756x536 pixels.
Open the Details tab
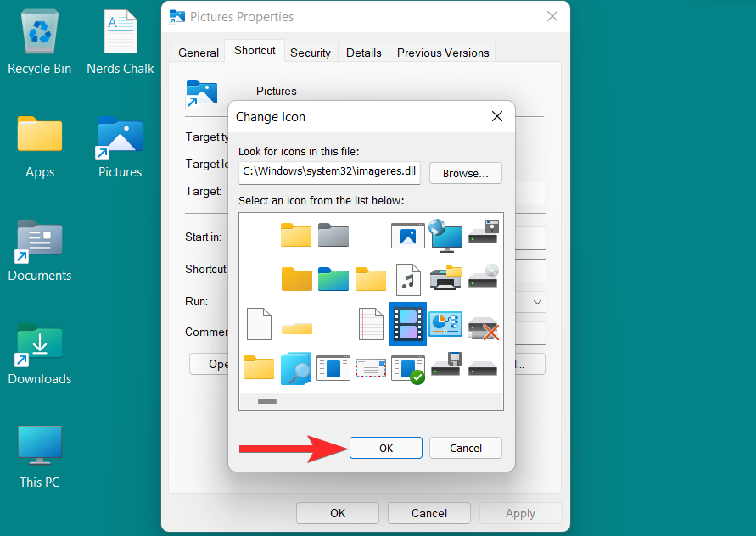[x=363, y=53]
